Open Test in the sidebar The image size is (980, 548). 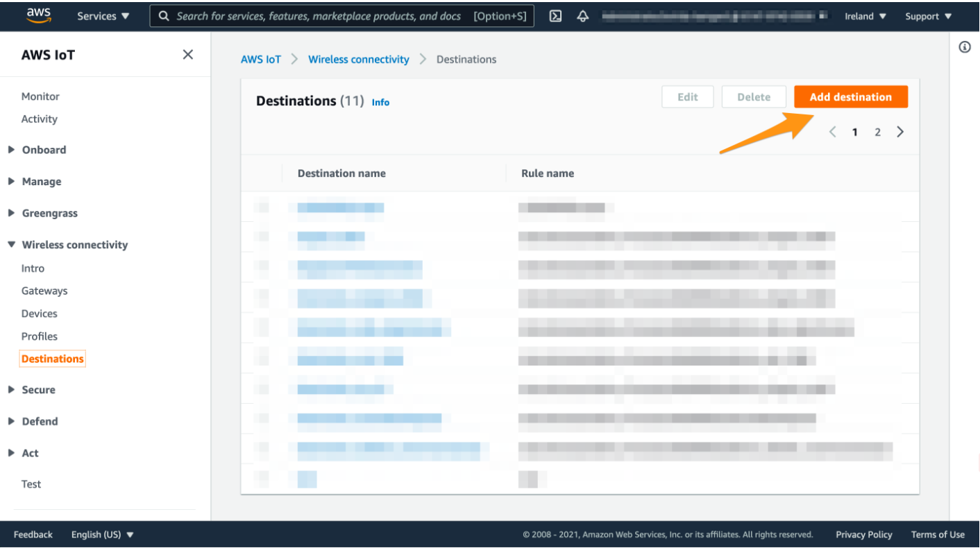click(x=31, y=484)
